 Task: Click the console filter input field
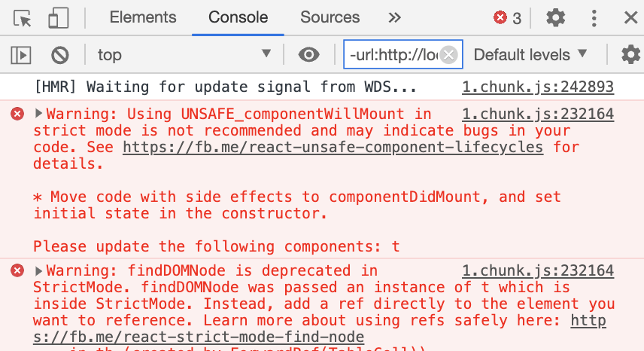393,54
